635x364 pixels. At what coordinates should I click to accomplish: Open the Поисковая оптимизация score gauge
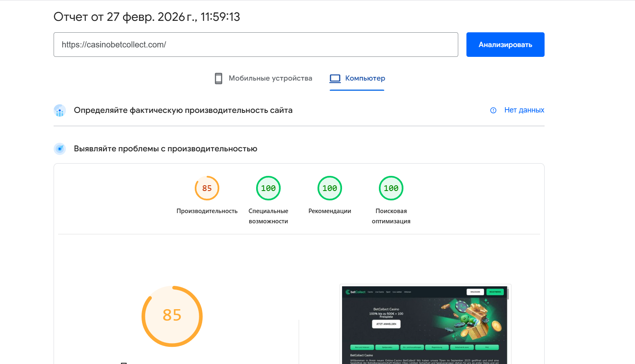point(391,188)
